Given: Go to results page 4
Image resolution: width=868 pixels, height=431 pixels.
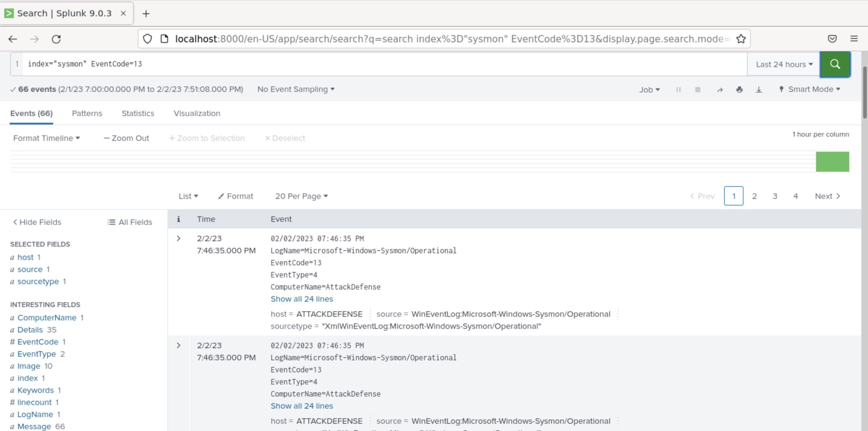Looking at the screenshot, I should tap(795, 196).
